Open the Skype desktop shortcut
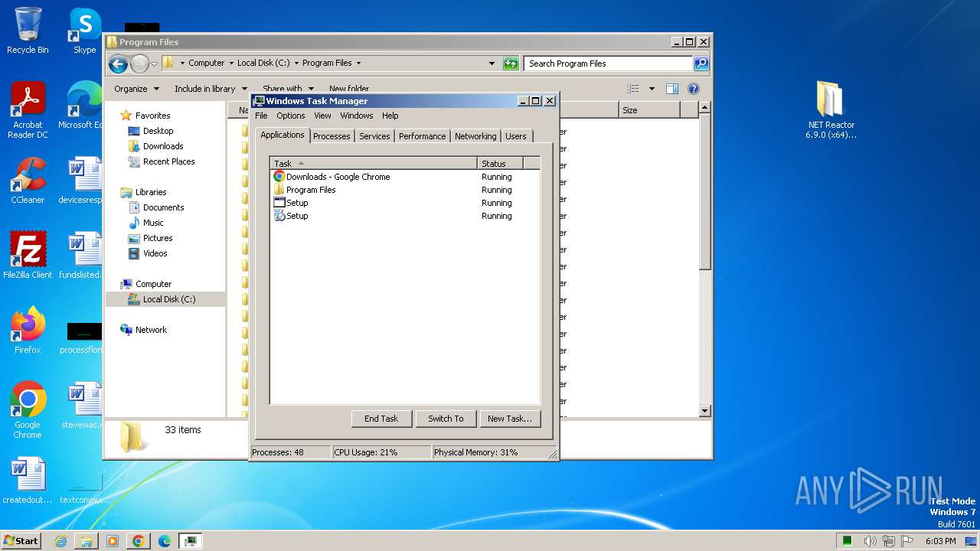The height and width of the screenshot is (551, 980). coord(84,31)
